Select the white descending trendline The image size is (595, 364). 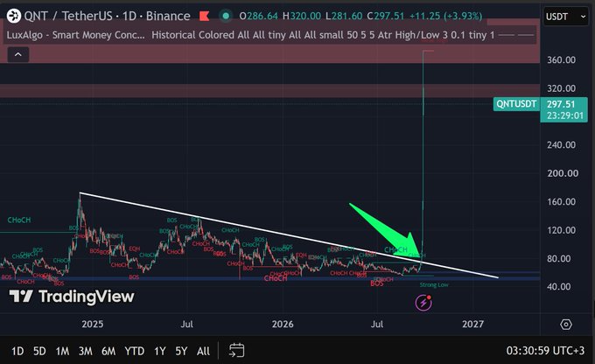pos(289,235)
